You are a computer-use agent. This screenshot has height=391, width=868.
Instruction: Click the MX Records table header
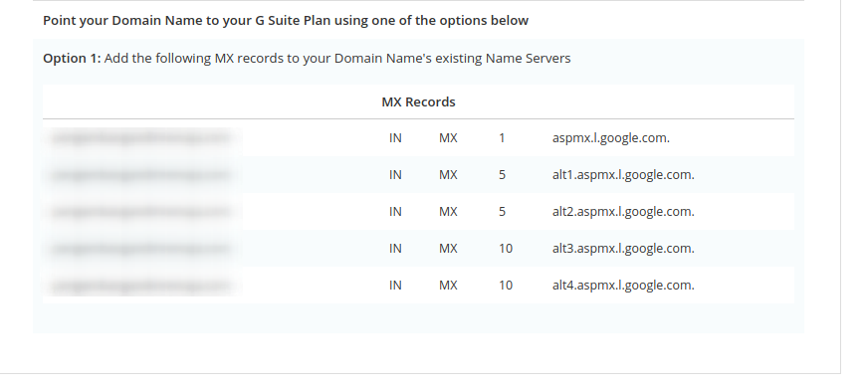[x=418, y=102]
